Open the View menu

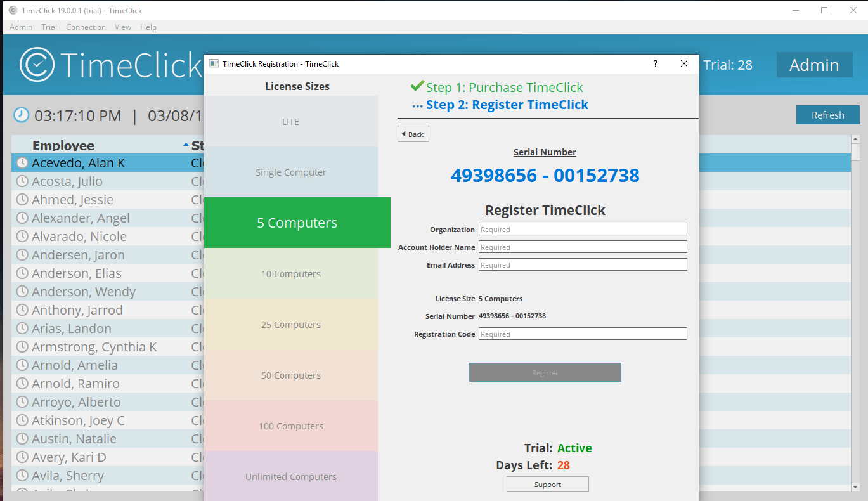click(x=123, y=27)
